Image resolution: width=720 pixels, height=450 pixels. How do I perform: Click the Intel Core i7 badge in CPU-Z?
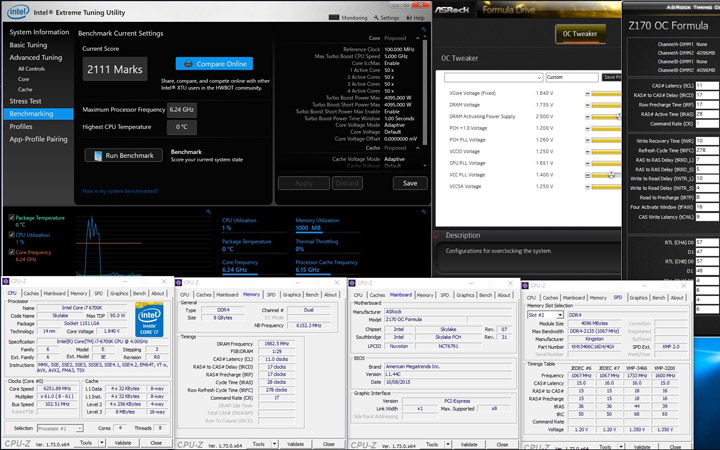click(149, 320)
